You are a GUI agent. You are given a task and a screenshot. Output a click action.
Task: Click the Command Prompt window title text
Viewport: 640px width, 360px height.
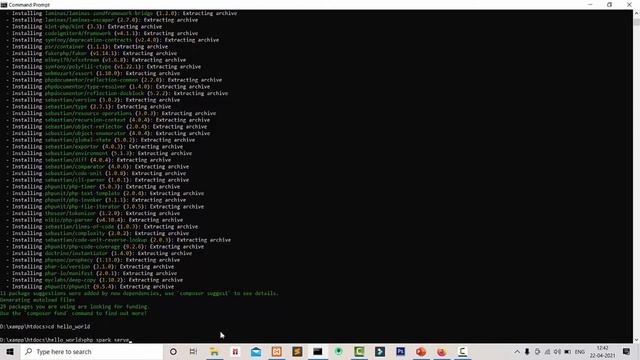click(x=29, y=4)
